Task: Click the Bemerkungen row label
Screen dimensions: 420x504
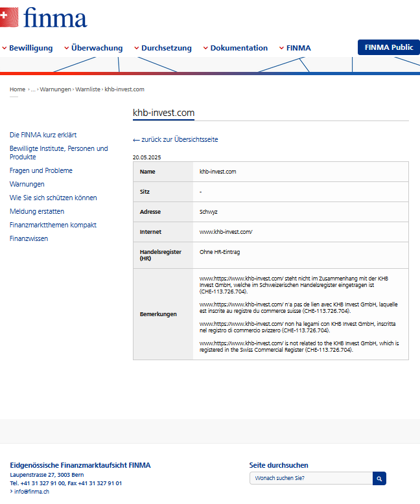Action: click(x=158, y=314)
